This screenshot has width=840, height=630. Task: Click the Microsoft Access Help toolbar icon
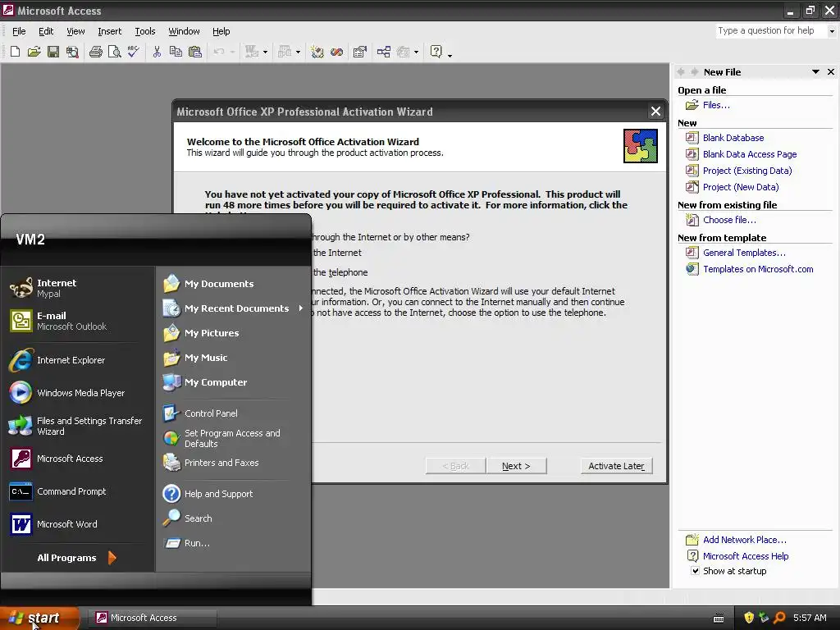point(436,52)
